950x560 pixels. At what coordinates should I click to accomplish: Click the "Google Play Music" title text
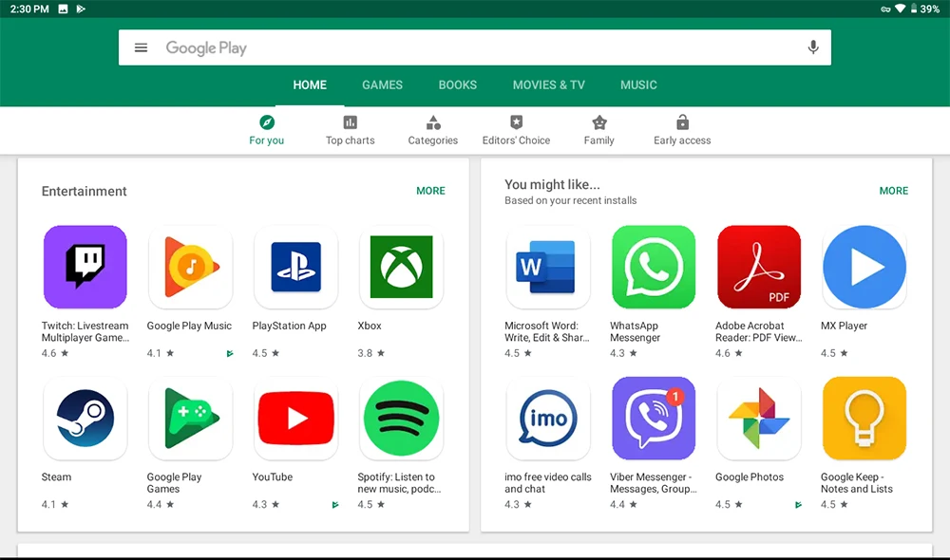click(189, 326)
